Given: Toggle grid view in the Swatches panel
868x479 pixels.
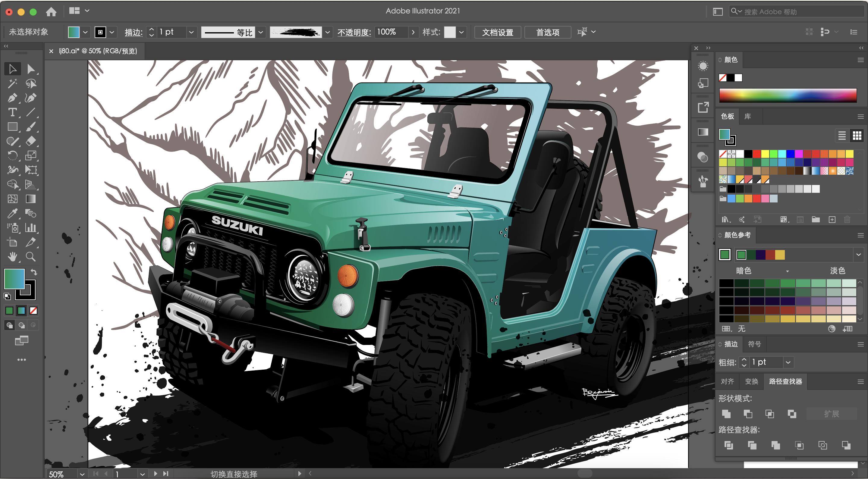Looking at the screenshot, I should tap(857, 135).
